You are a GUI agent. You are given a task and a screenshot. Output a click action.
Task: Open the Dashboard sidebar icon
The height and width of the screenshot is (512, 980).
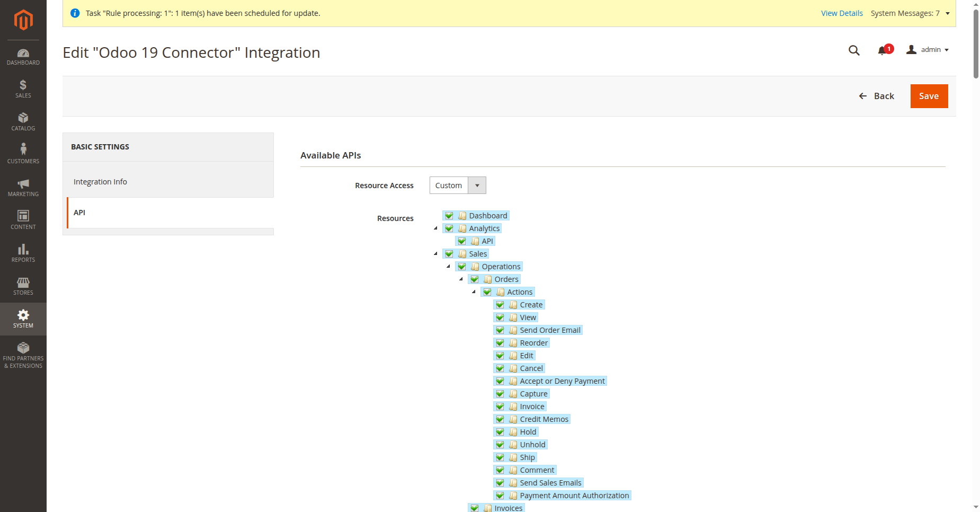pos(23,57)
